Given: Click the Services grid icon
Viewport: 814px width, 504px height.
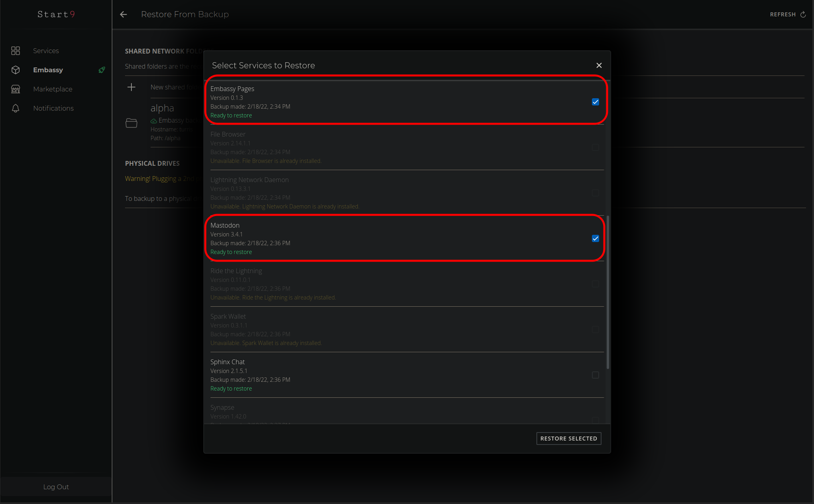Looking at the screenshot, I should (16, 51).
